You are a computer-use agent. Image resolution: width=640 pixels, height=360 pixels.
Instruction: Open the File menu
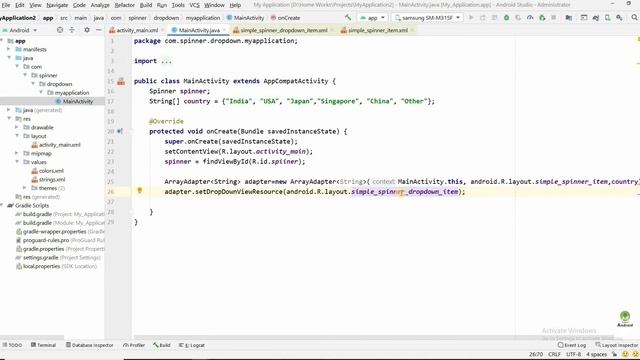6,5
